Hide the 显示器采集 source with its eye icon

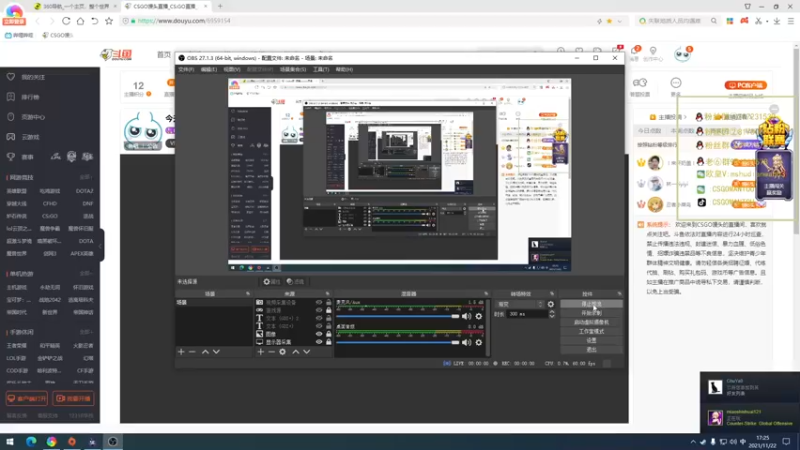coord(319,342)
